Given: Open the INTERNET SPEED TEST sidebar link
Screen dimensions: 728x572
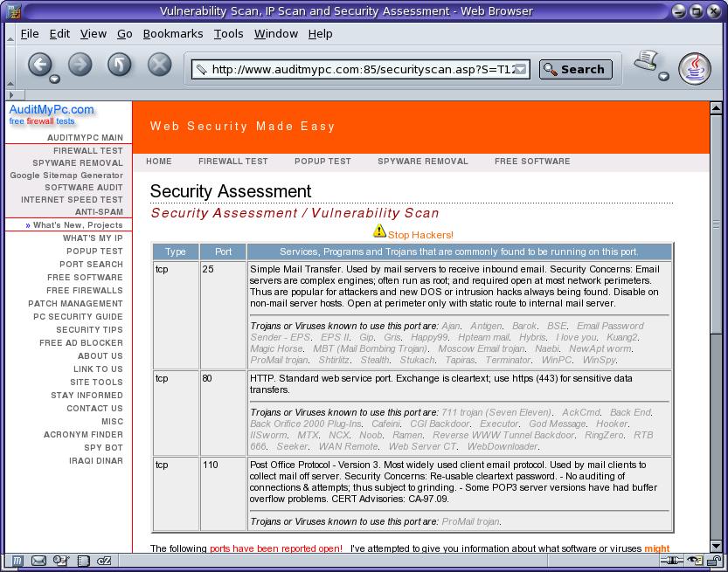Looking at the screenshot, I should click(72, 199).
